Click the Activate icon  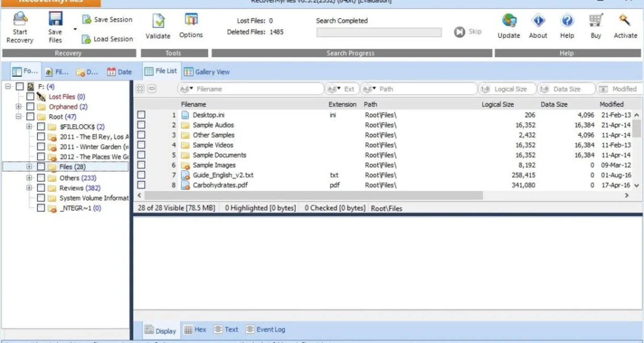click(625, 20)
